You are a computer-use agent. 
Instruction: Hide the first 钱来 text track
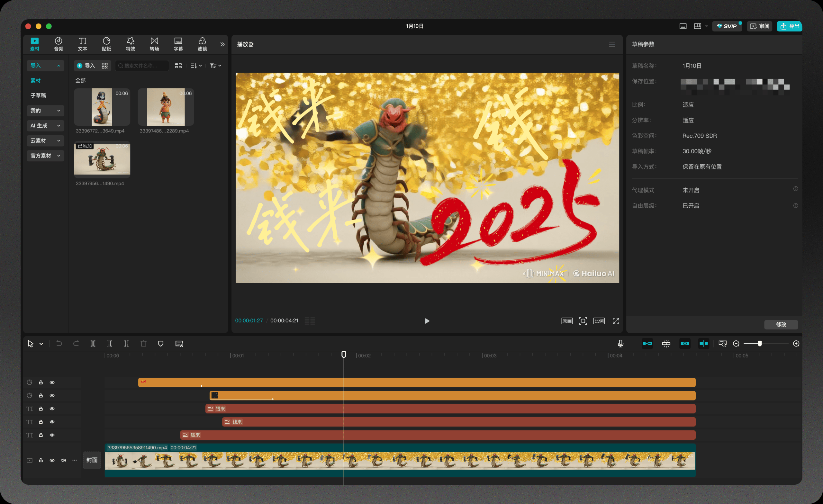52,409
